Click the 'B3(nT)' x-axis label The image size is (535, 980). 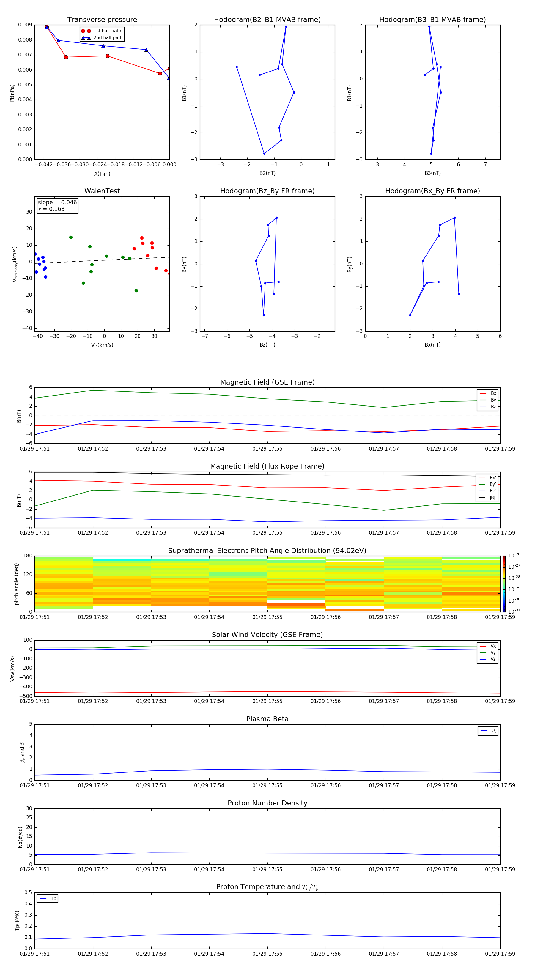432,173
